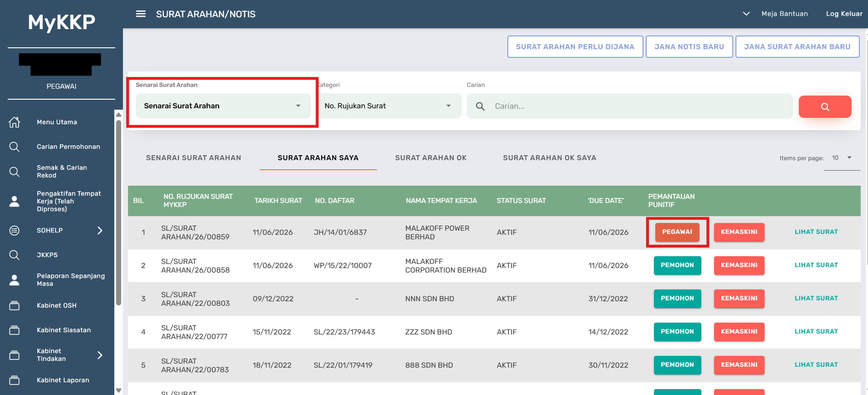Switch to the SURAT ARAHAN OK tab
The height and width of the screenshot is (395, 868).
coord(431,158)
